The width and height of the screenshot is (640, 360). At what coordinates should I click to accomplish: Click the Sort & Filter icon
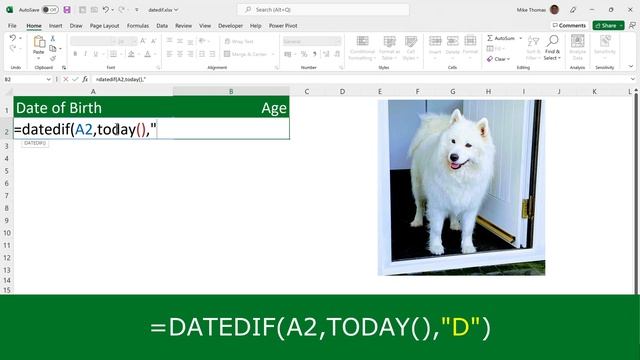pos(533,41)
